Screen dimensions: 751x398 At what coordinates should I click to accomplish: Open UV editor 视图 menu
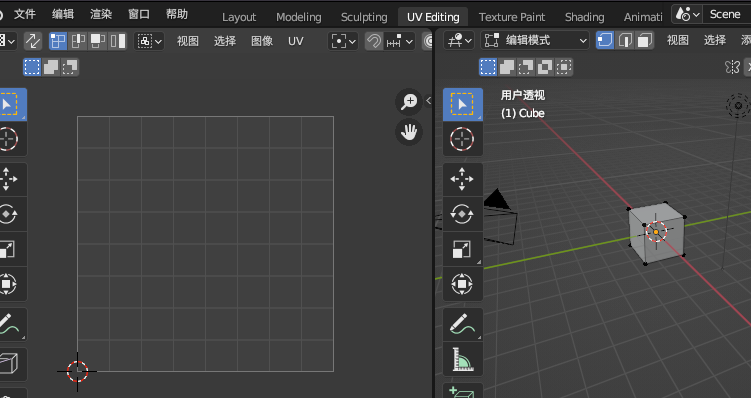coord(188,41)
